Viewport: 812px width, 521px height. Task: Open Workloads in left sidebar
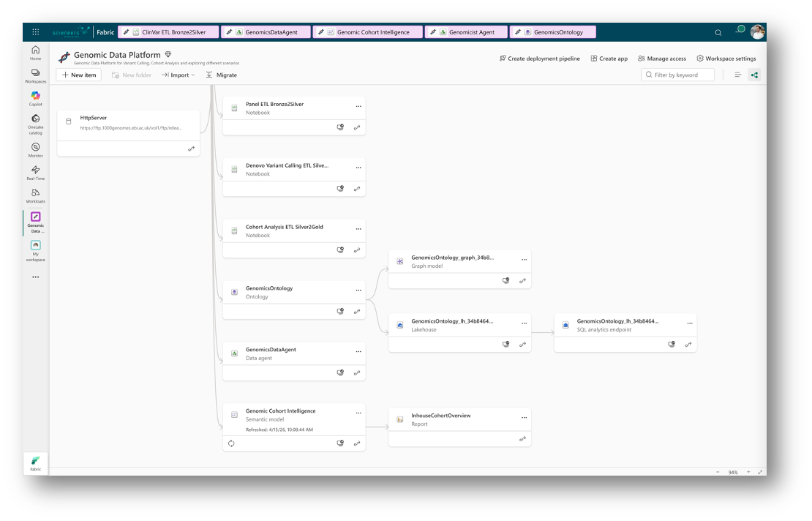point(35,195)
